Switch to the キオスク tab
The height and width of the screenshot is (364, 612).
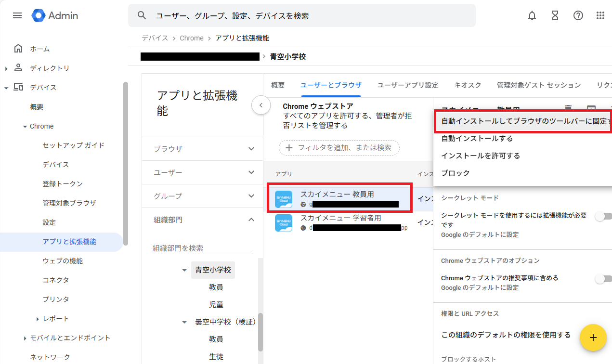pyautogui.click(x=468, y=85)
